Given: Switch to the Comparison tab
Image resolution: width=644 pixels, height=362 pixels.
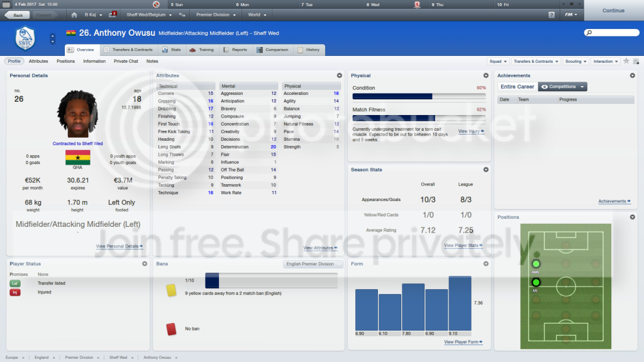Looking at the screenshot, I should coord(272,50).
